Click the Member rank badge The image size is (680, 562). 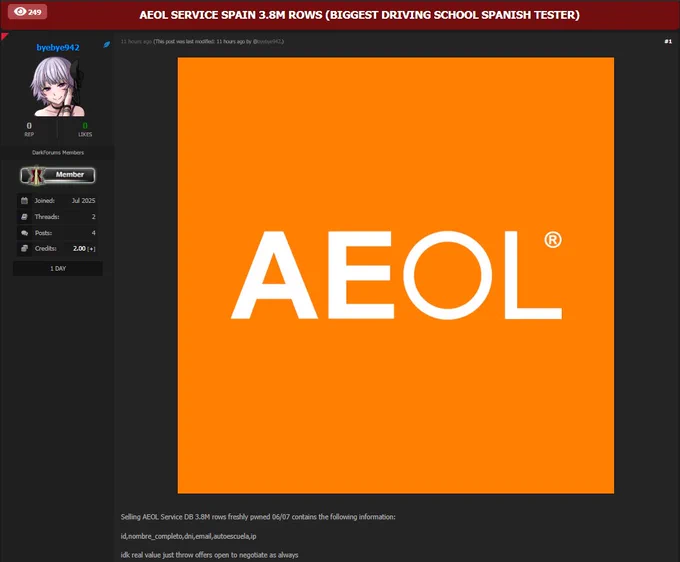click(57, 175)
